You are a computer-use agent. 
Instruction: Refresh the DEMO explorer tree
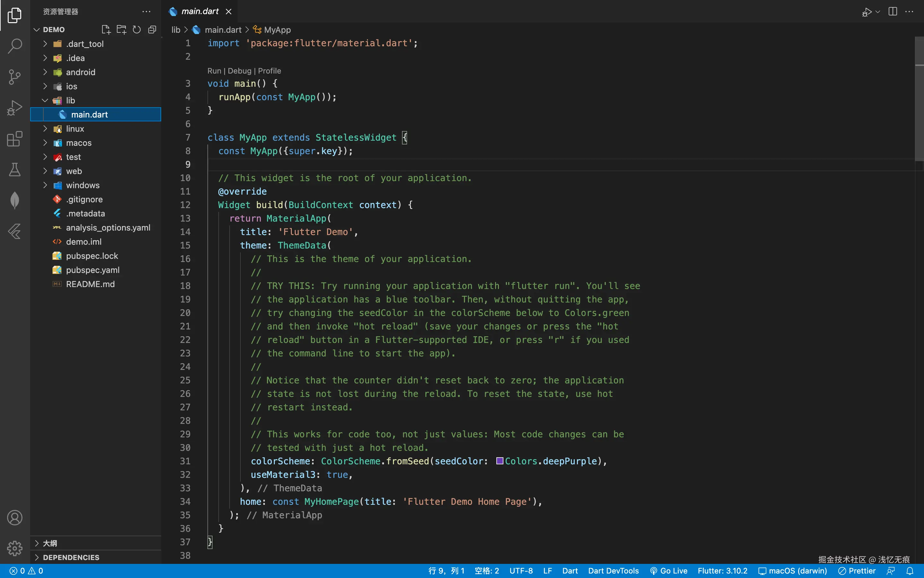(136, 30)
